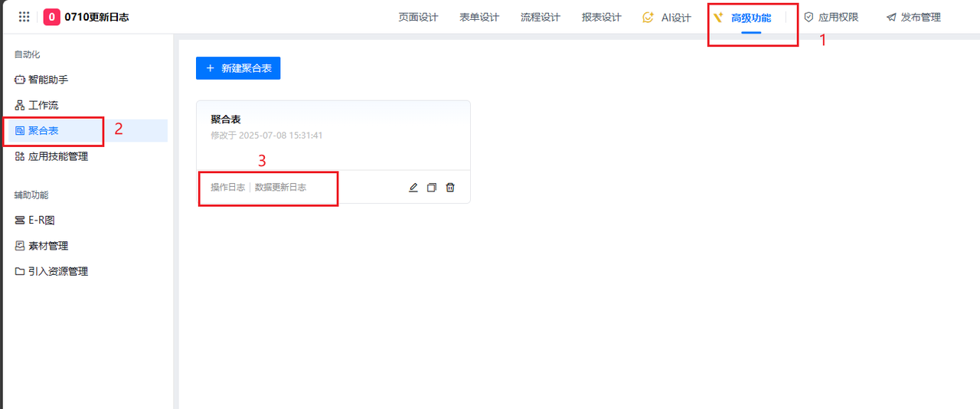Open the 数据更新日志 link
Screen dimensions: 980x409
[x=280, y=187]
